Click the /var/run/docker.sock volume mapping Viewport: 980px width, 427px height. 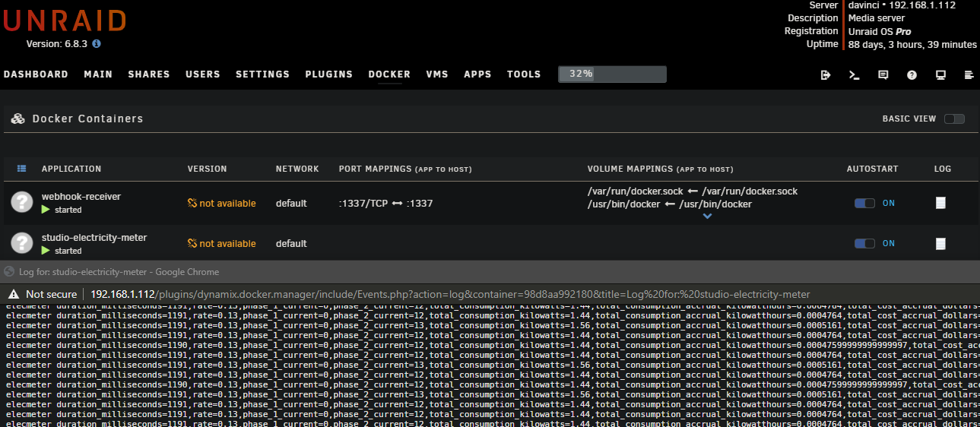pos(693,191)
